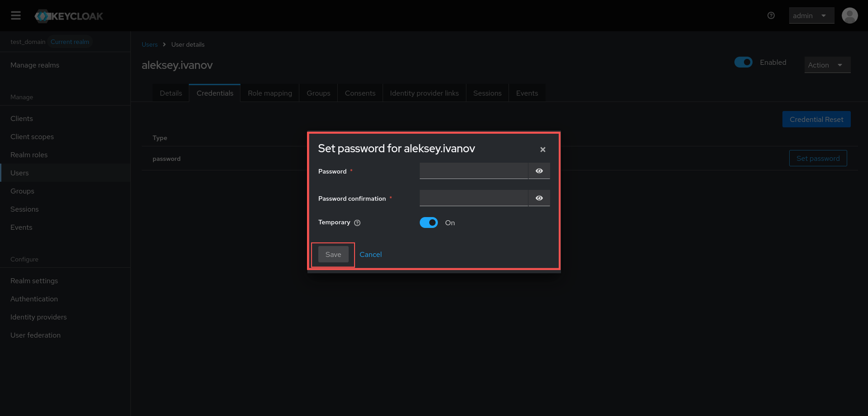Open the hamburger navigation menu
This screenshot has height=416, width=868.
tap(16, 16)
